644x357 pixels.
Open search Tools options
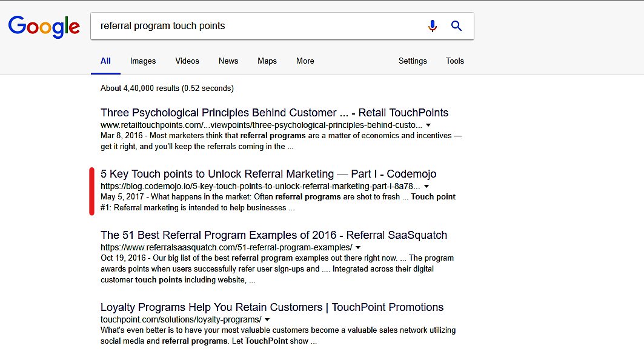pyautogui.click(x=454, y=61)
